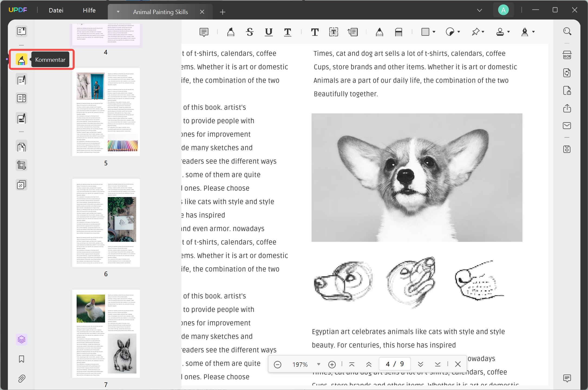Select the Highlight text tool

coord(231,32)
